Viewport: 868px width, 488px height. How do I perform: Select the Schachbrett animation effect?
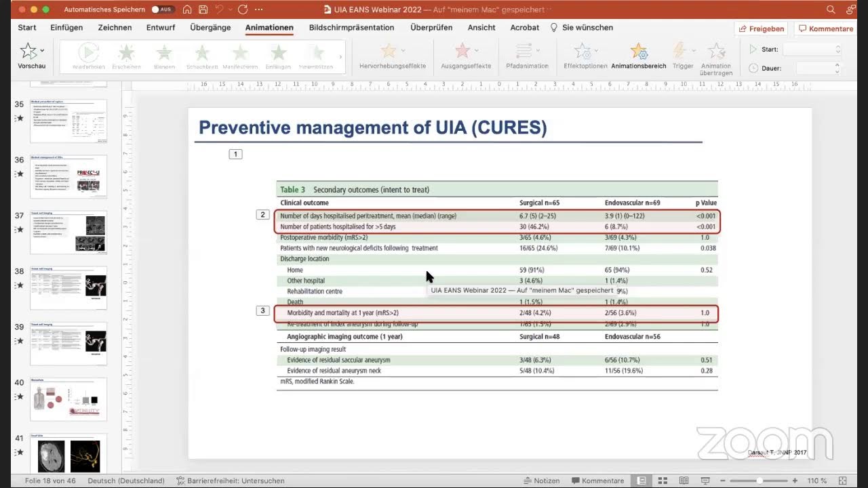click(x=202, y=56)
